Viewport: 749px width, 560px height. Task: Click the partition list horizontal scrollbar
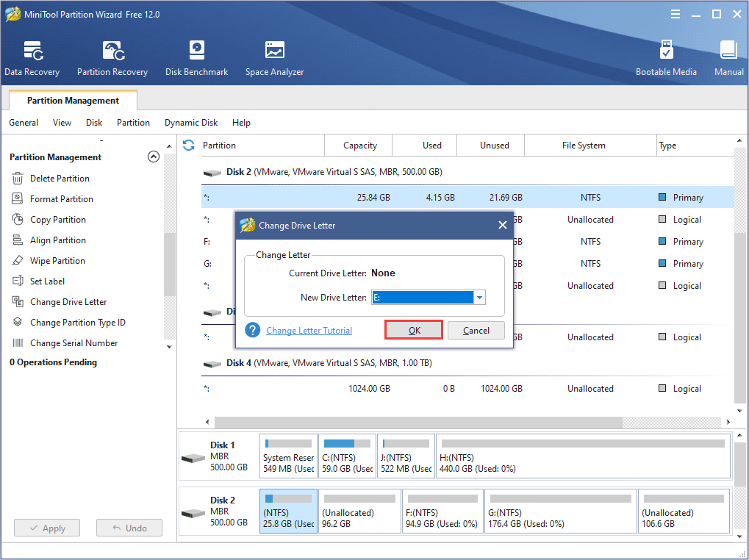tap(418, 422)
